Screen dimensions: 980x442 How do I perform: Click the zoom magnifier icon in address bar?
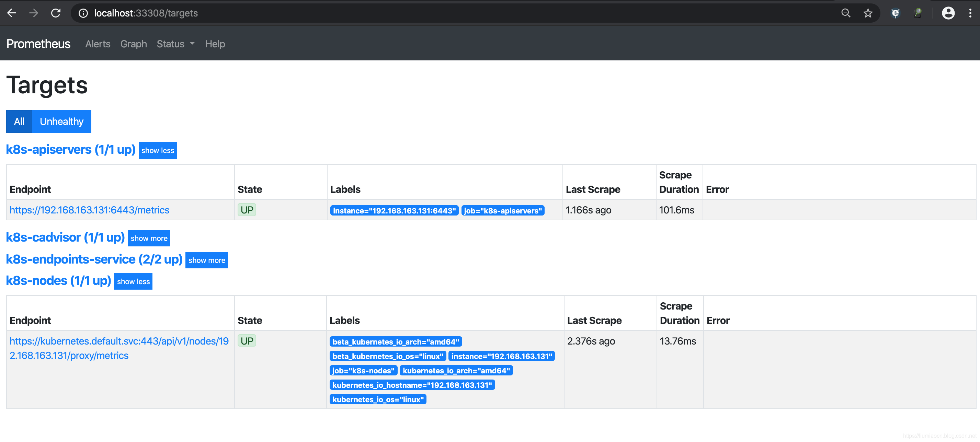(845, 13)
